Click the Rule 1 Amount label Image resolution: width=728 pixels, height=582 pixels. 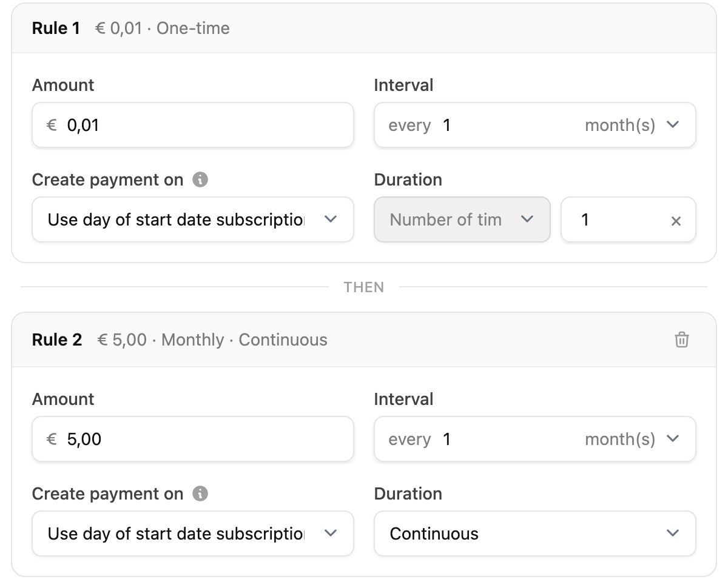click(x=63, y=85)
